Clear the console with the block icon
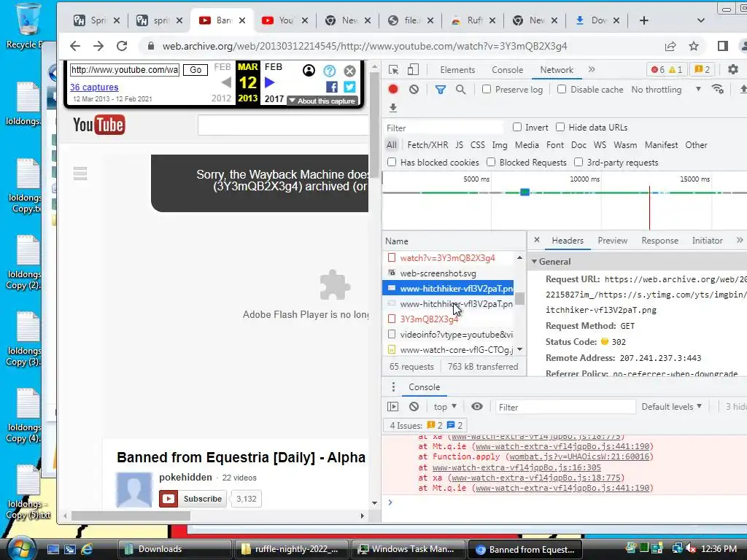747x560 pixels. coord(414,407)
